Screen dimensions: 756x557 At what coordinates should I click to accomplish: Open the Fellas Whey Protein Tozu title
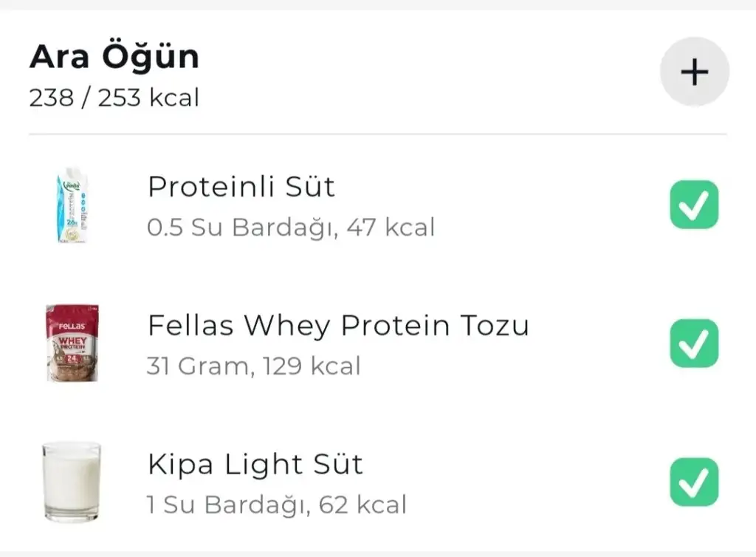point(338,325)
